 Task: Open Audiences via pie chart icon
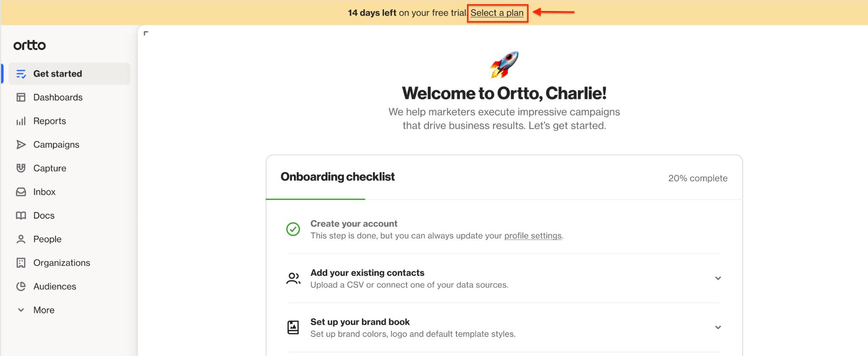click(x=21, y=286)
